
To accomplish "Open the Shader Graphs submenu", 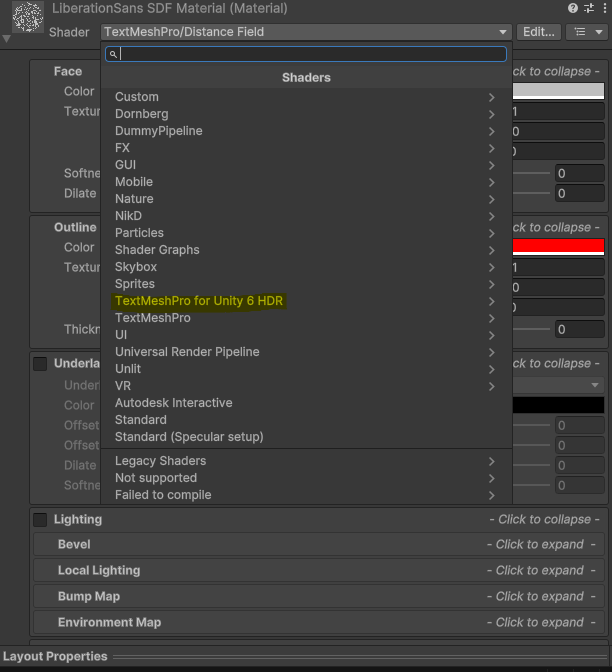I will [x=306, y=250].
